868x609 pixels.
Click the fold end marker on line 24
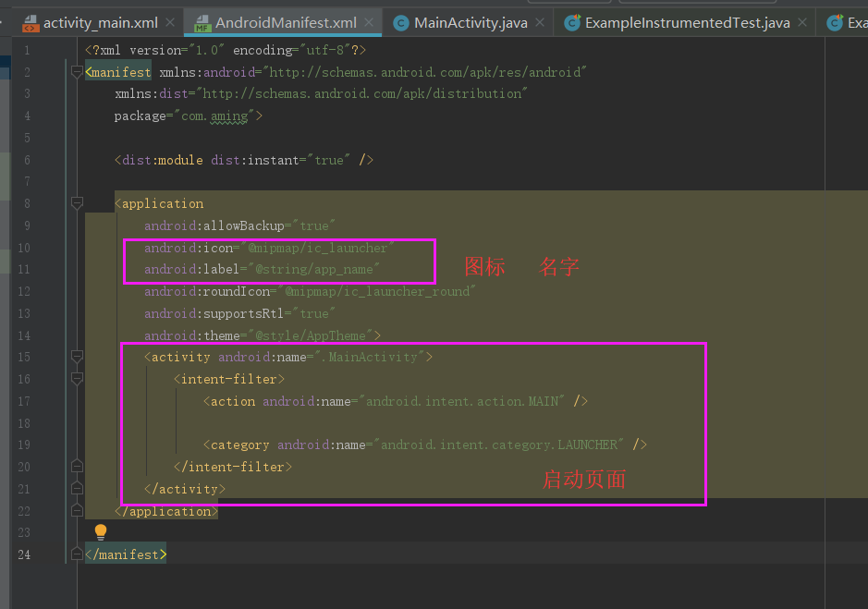(77, 554)
